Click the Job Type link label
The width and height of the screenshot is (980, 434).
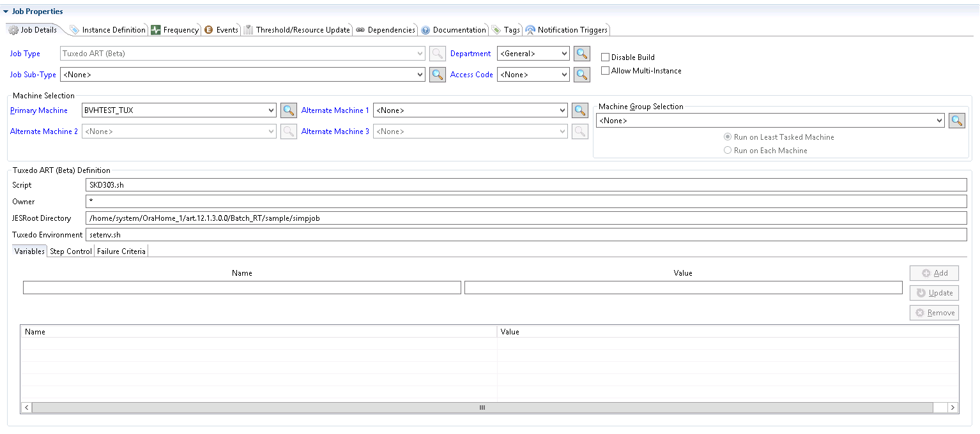[x=25, y=54]
